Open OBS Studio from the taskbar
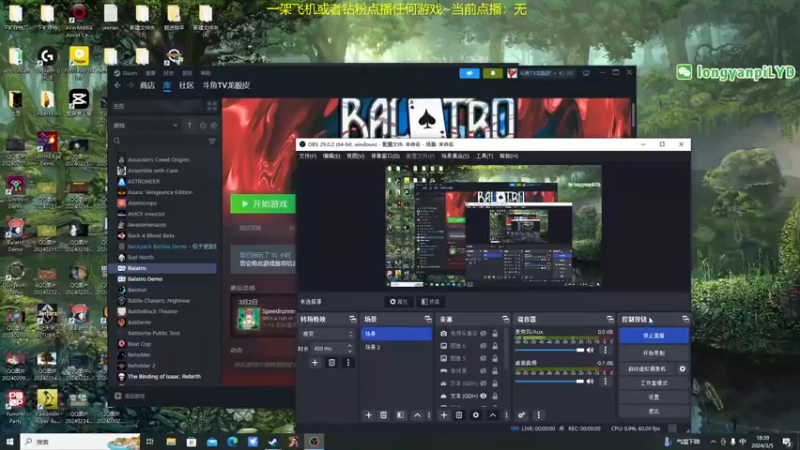This screenshot has width=800, height=450. [314, 441]
